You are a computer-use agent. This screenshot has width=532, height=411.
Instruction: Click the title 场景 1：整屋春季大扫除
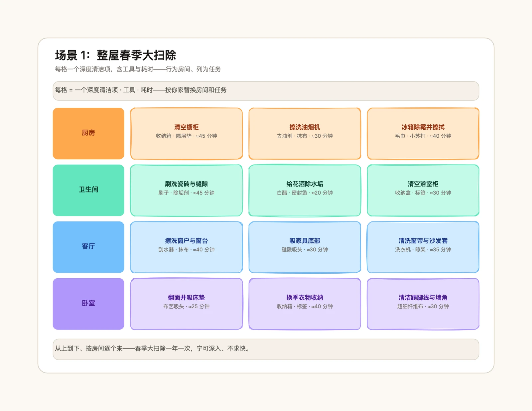[x=115, y=55]
